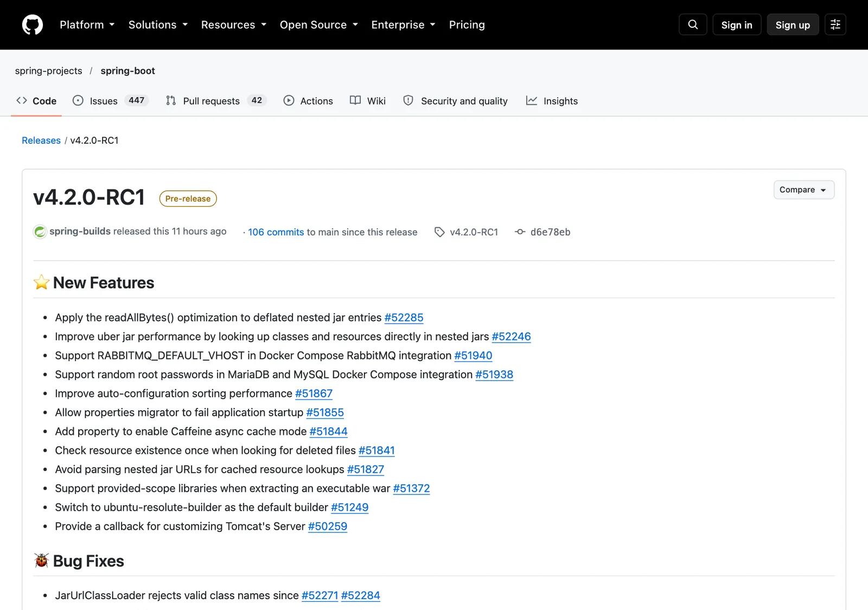Go back to Releases breadcrumb
The image size is (868, 610).
click(x=41, y=140)
